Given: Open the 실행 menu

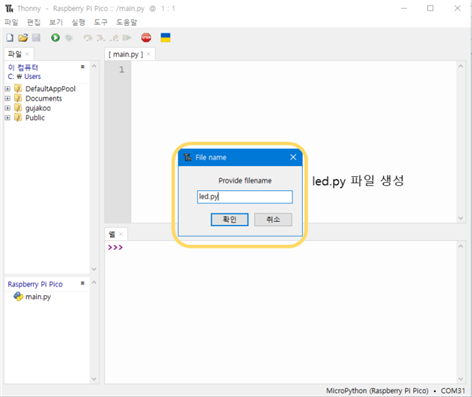Looking at the screenshot, I should (x=78, y=22).
